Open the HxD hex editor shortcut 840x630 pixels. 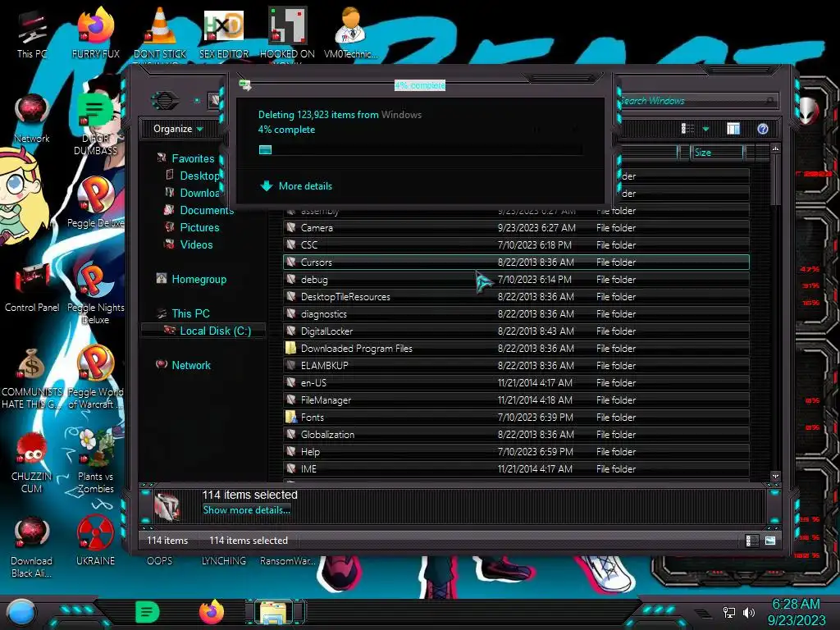point(223,33)
